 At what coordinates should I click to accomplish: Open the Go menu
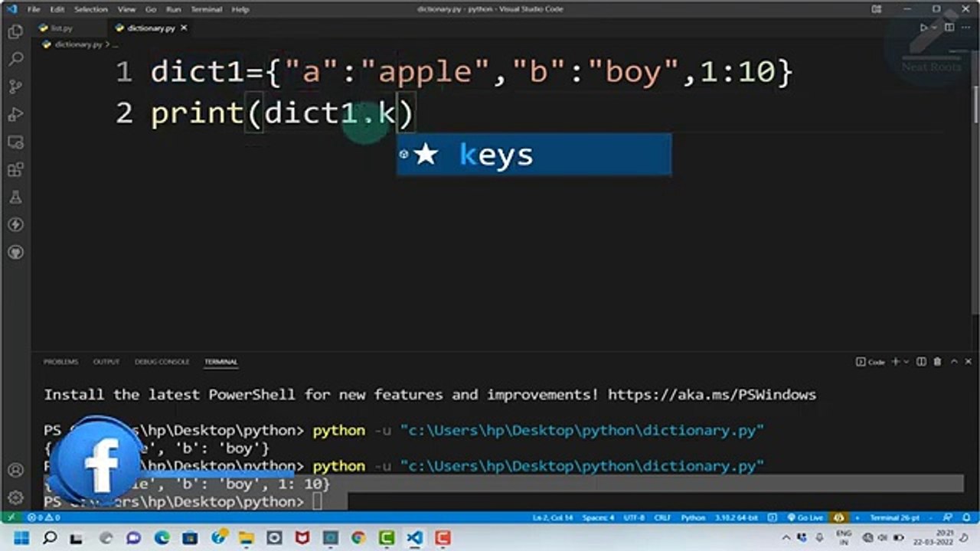151,9
